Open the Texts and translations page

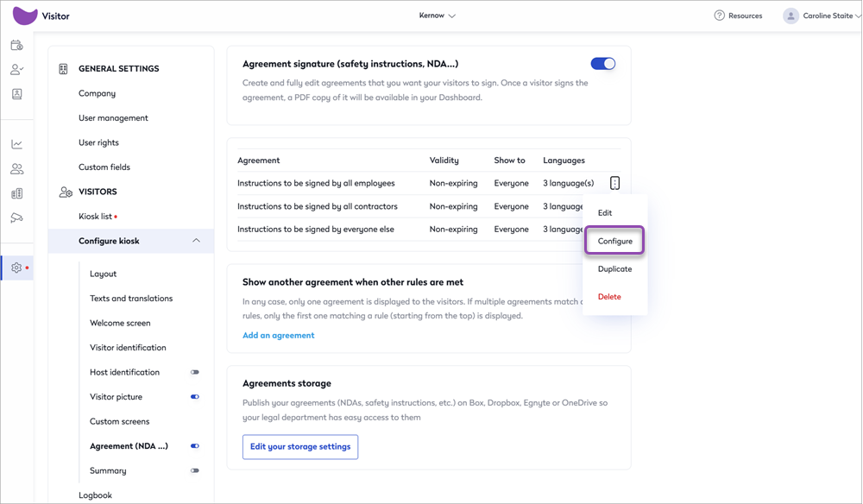131,299
